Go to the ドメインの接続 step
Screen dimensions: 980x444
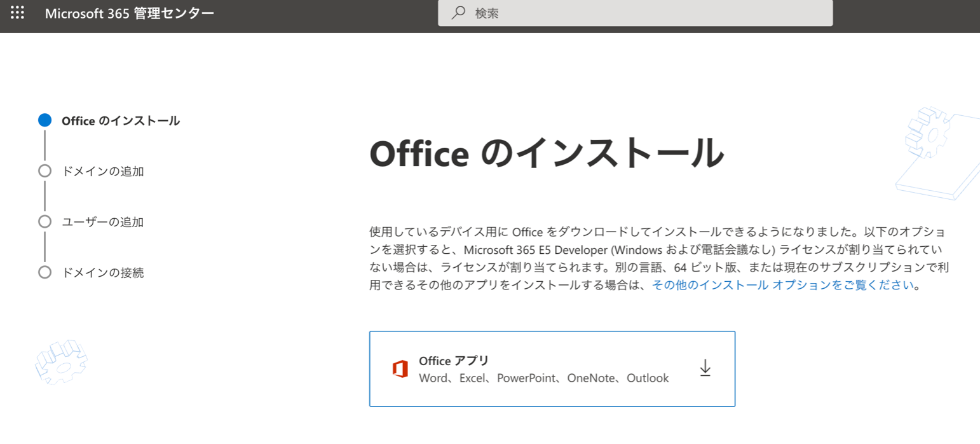(103, 273)
